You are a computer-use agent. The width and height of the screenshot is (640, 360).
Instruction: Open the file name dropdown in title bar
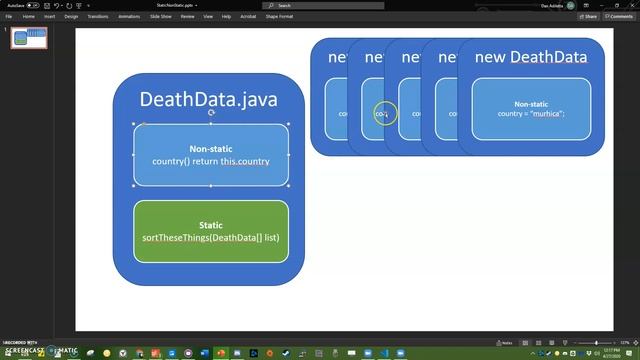196,5
